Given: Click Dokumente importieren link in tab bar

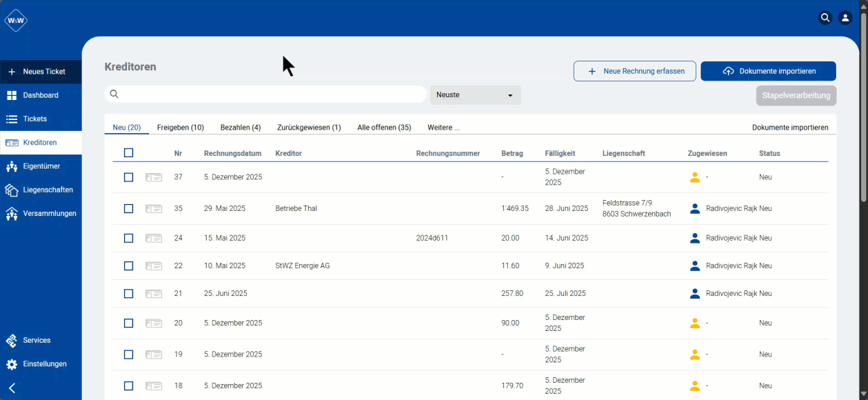Looking at the screenshot, I should click(790, 128).
